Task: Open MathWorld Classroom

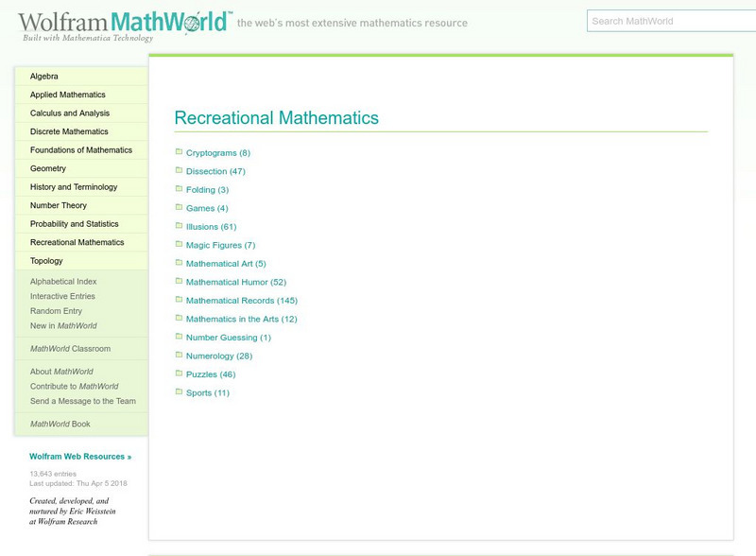Action: [x=70, y=349]
